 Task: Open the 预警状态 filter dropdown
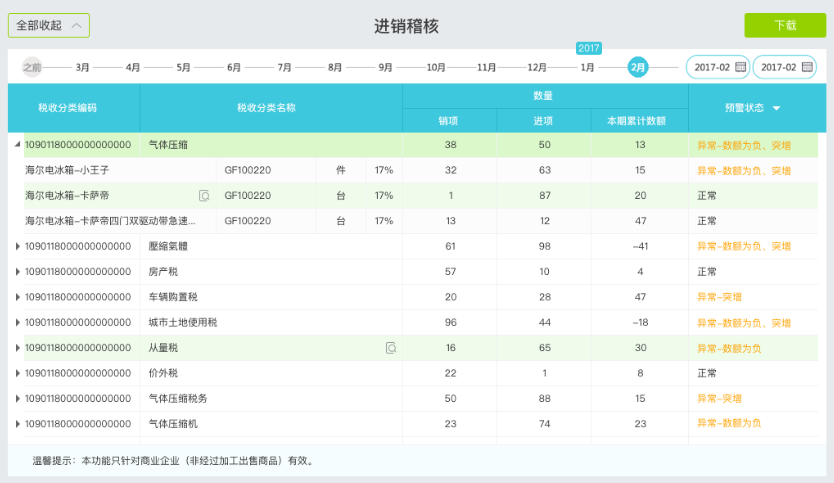click(x=775, y=108)
